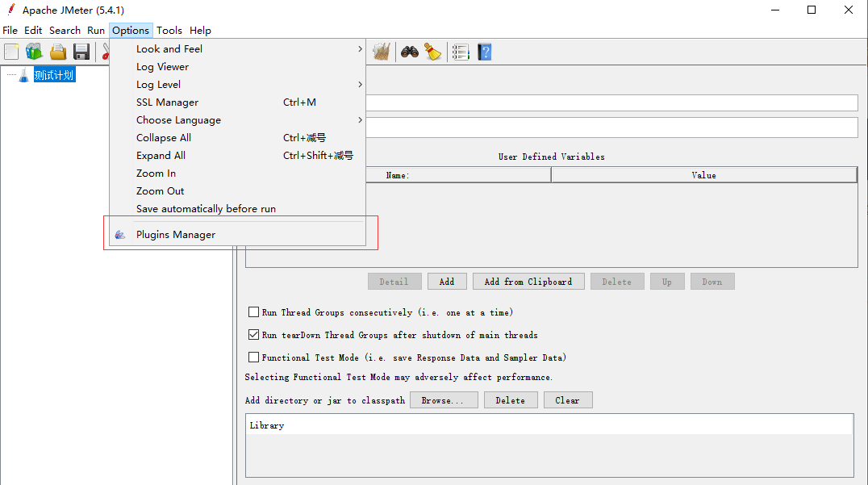Viewport: 868px width, 485px height.
Task: Click the JMeter feather title icon
Action: (x=11, y=10)
